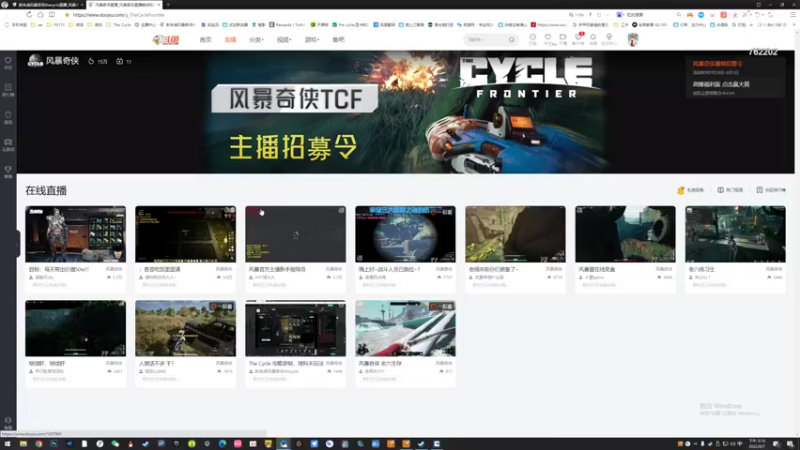Image resolution: width=800 pixels, height=450 pixels.
Task: Click the stream title 人狠话不多 干!
Action: point(156,363)
